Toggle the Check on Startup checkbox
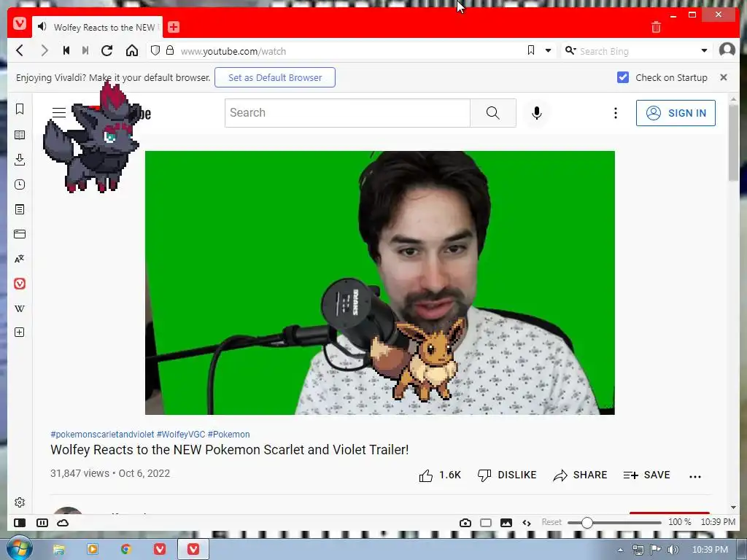 623,77
